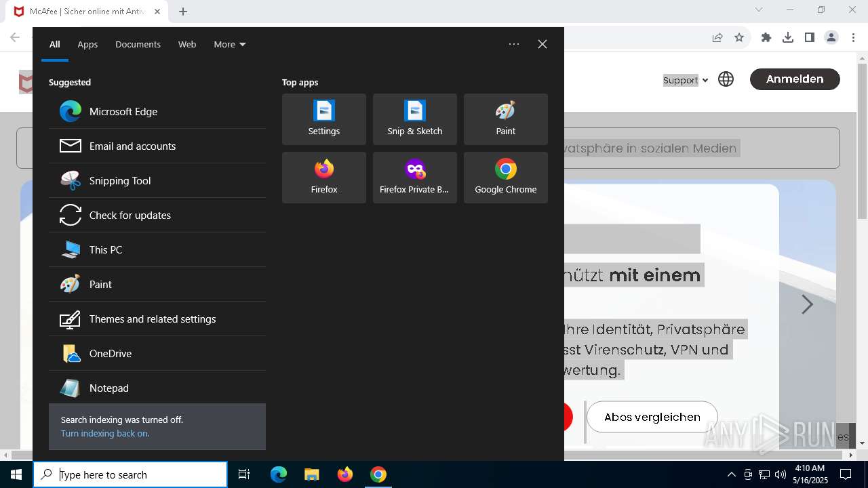Open Chrome extensions puzzle icon
Screen dimensions: 868x488
pyautogui.click(x=766, y=37)
